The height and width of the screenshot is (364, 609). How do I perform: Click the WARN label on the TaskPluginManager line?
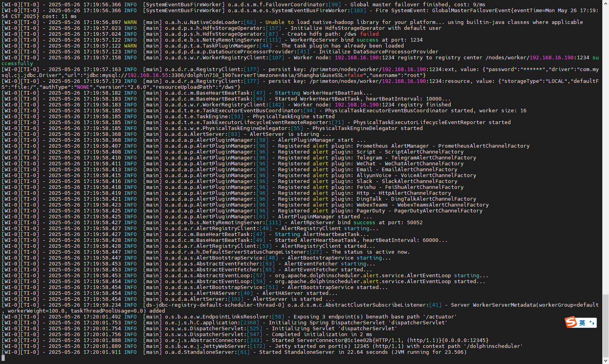coord(130,46)
